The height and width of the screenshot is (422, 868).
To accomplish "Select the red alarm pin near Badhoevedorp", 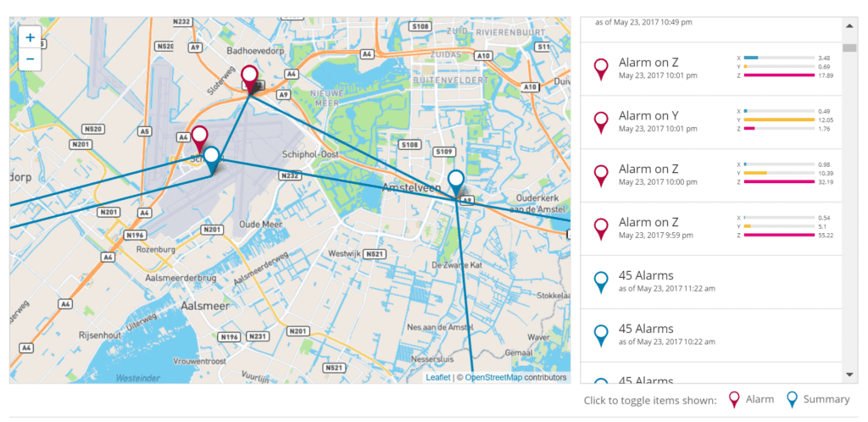I will tap(250, 80).
